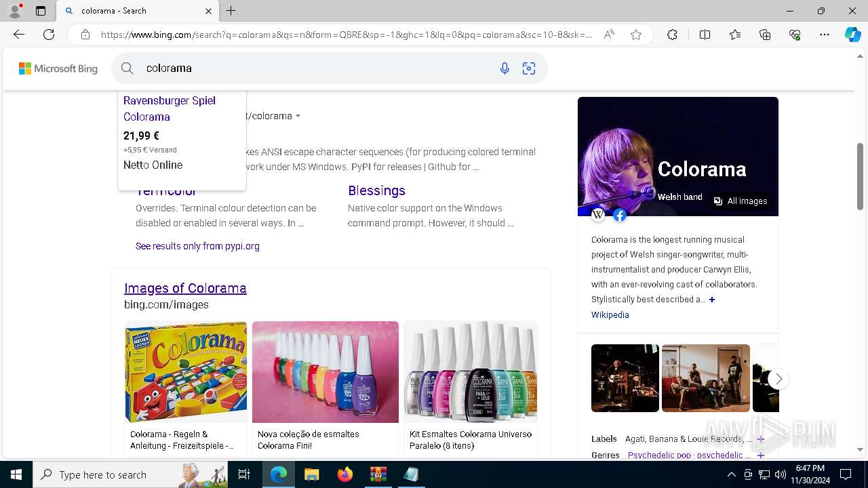The height and width of the screenshot is (488, 868).
Task: Open the Wikipedia source link
Action: pos(610,315)
